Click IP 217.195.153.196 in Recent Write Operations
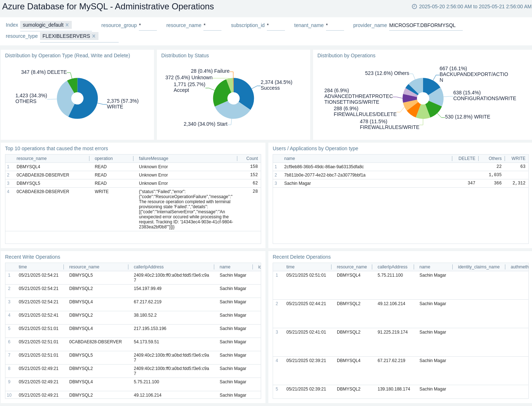This screenshot has width=532, height=406. pos(150,329)
